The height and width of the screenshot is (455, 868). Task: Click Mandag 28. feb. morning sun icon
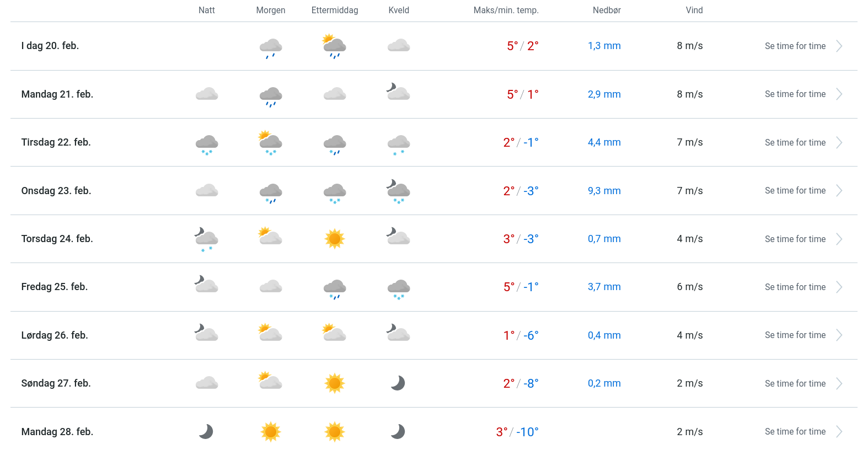(x=271, y=431)
